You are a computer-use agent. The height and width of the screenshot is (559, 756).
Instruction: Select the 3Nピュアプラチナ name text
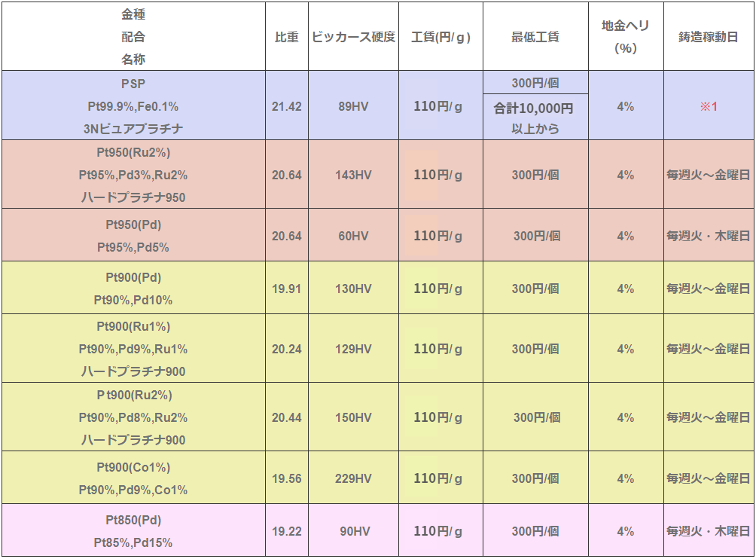[x=133, y=129]
